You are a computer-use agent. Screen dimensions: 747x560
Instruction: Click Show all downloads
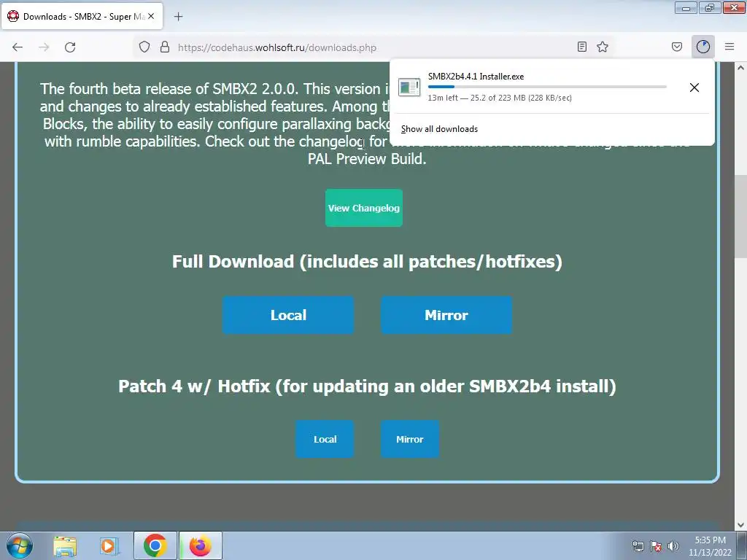pyautogui.click(x=439, y=129)
